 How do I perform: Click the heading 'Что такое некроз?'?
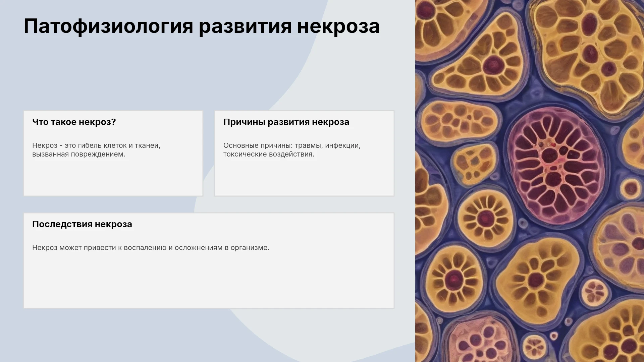click(x=74, y=122)
